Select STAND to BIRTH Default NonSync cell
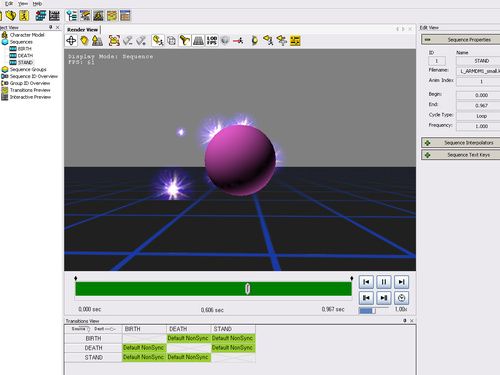 coord(144,357)
